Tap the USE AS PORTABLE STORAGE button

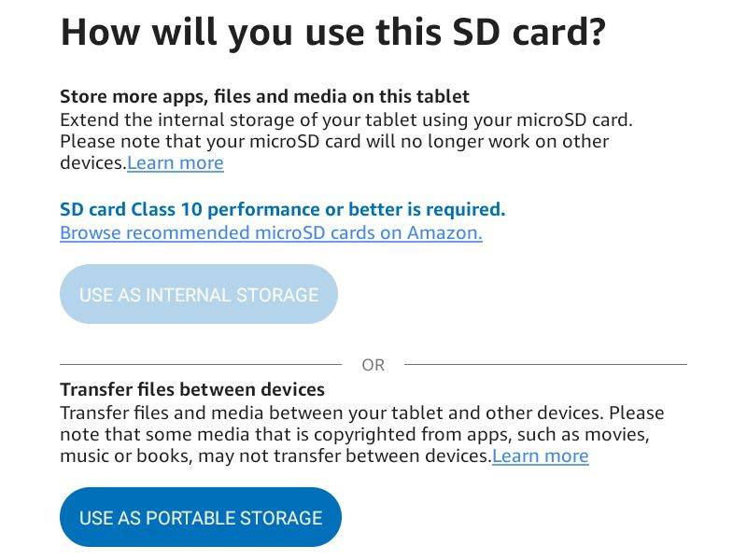pos(200,517)
